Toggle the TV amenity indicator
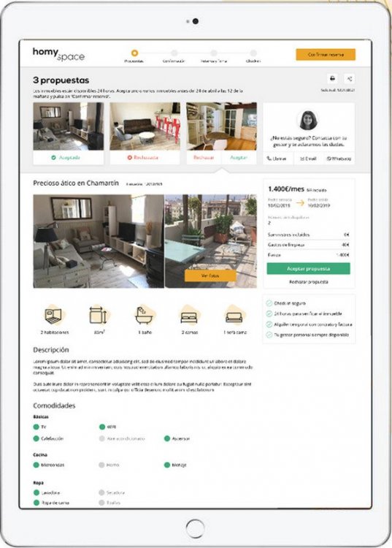Viewport: 392px width, 548px height. [x=36, y=427]
